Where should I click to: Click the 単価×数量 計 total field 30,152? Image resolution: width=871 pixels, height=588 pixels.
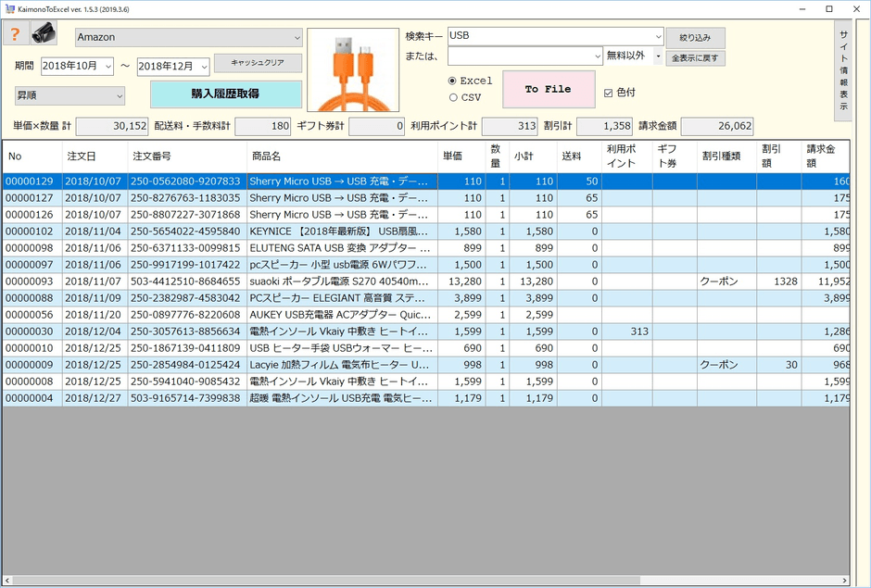click(x=112, y=127)
